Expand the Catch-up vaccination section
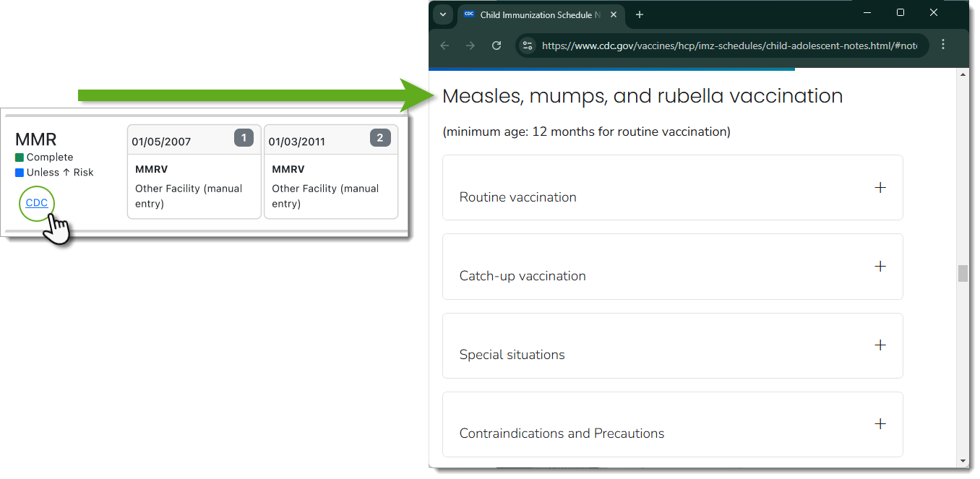This screenshot has width=980, height=479. click(x=880, y=267)
